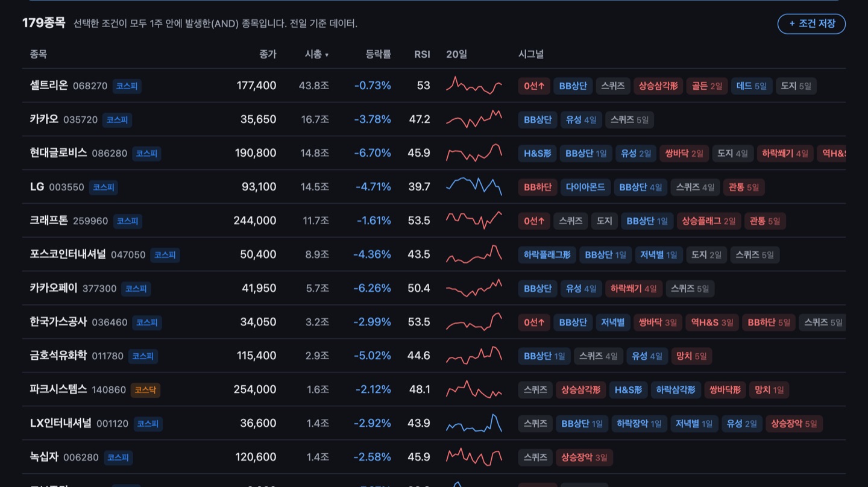The width and height of the screenshot is (868, 487).
Task: Click the 시그널 column header
Action: pos(531,54)
